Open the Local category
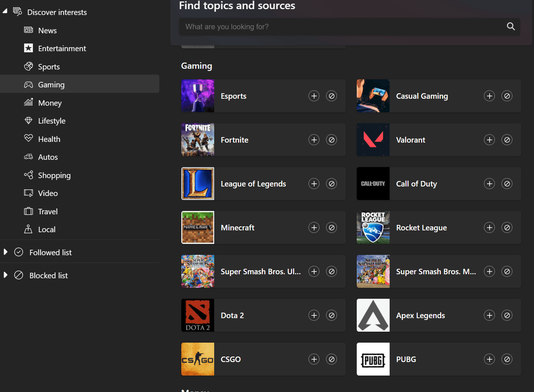Image resolution: width=534 pixels, height=392 pixels. (x=80, y=229)
